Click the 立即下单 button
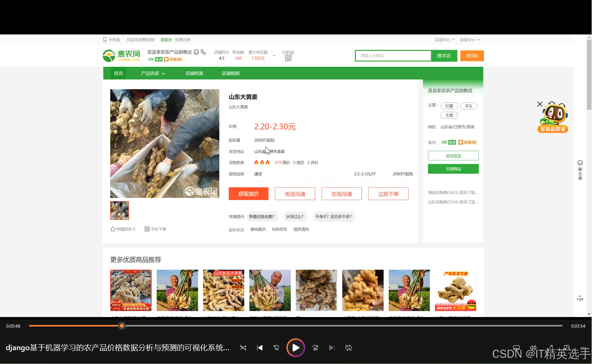592x364 pixels. 388,194
